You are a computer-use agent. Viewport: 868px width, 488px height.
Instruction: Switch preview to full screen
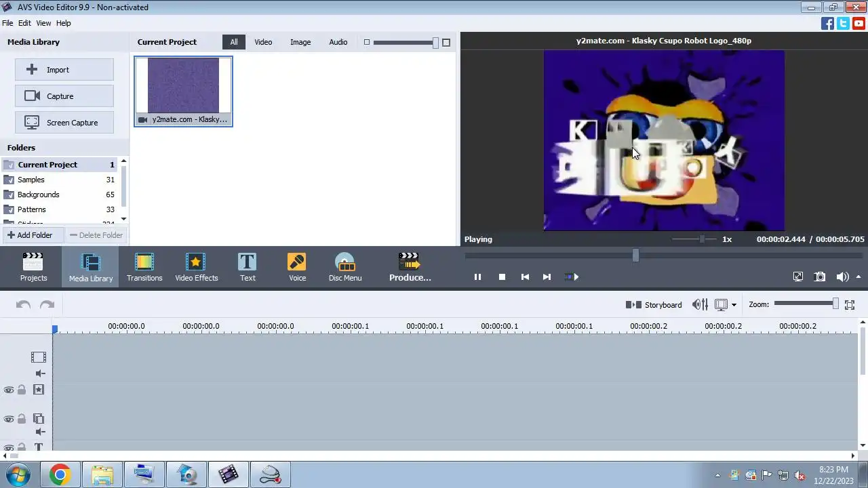pos(798,277)
